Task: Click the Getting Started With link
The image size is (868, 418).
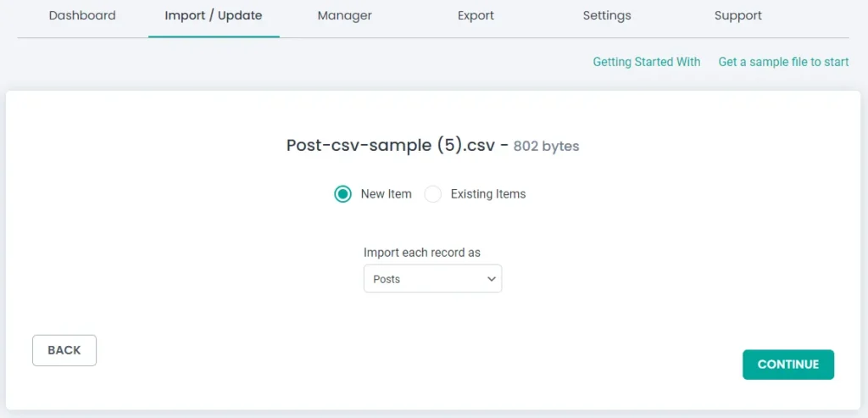Action: click(x=646, y=62)
